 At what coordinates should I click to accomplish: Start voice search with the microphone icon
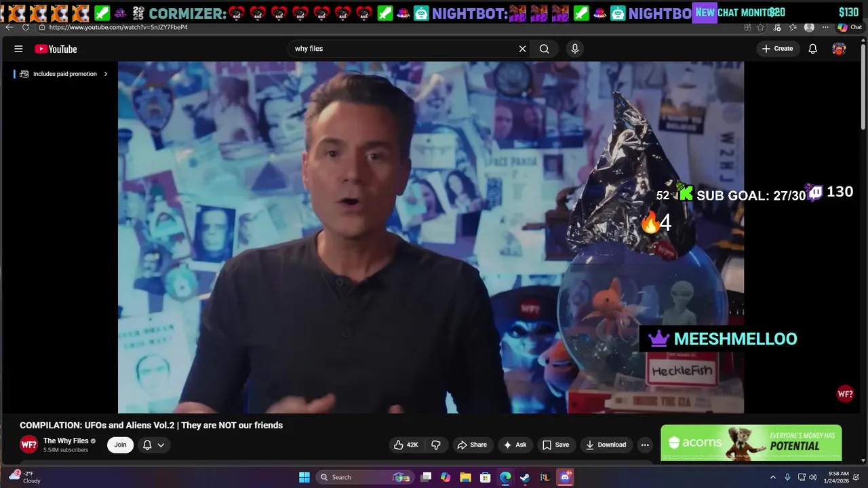pyautogui.click(x=575, y=49)
